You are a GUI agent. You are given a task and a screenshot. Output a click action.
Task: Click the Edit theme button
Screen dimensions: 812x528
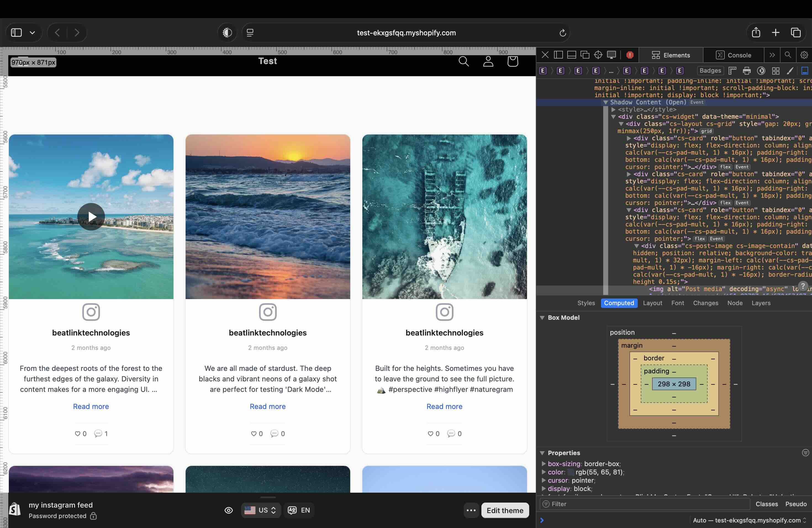505,510
